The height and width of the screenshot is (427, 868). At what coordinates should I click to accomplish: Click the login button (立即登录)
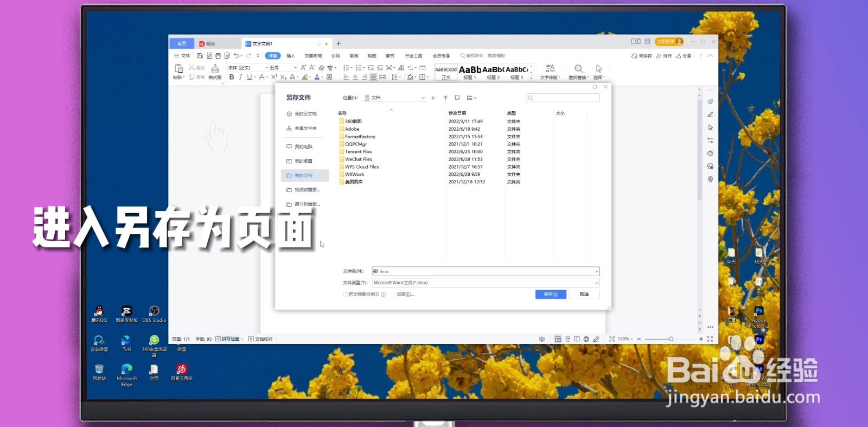point(669,42)
